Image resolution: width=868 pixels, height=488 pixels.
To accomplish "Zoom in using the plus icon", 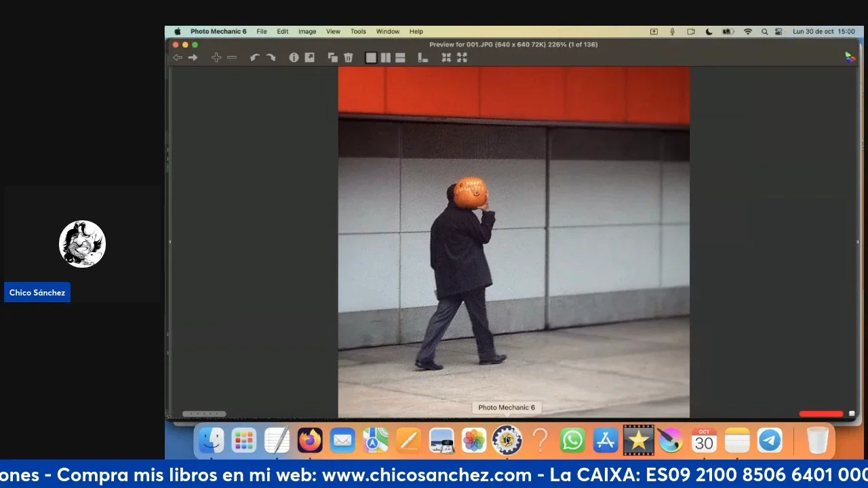I will pos(216,58).
